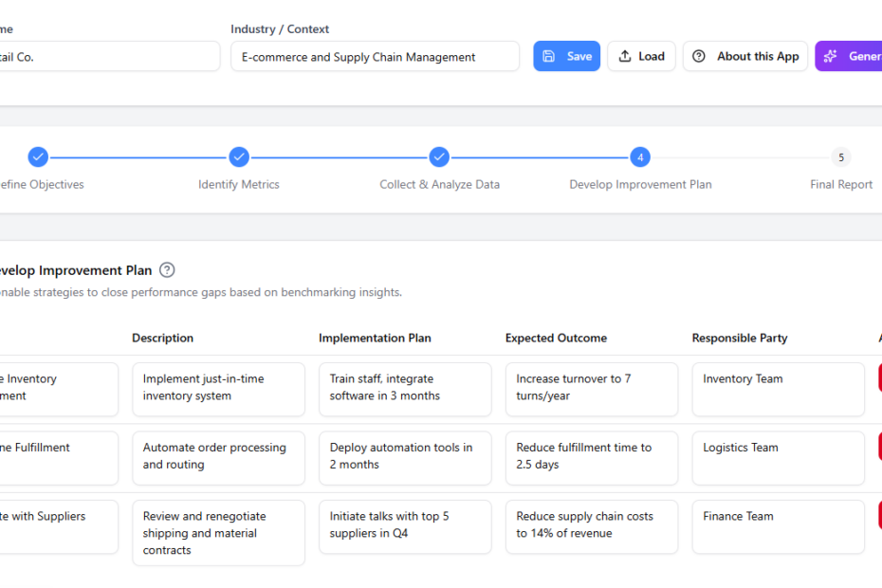Jump to the Collect & Analyze Data step

pyautogui.click(x=439, y=156)
